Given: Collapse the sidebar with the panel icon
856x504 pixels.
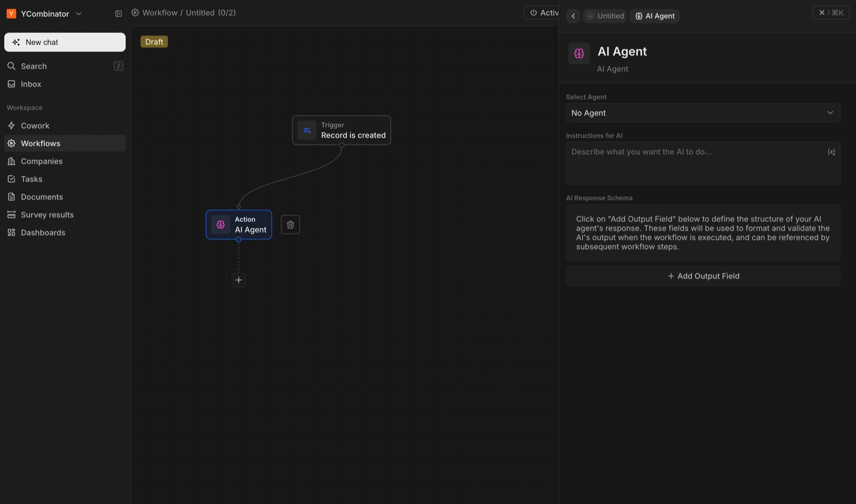Looking at the screenshot, I should (118, 14).
